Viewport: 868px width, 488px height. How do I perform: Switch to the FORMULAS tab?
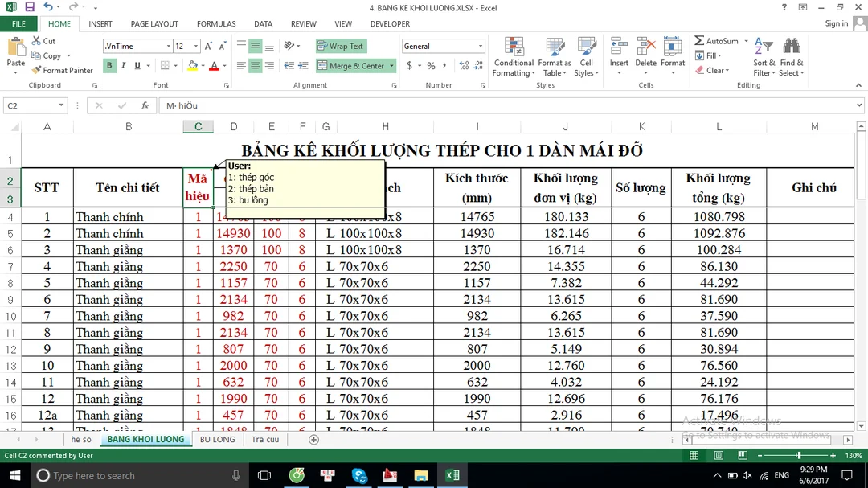(x=216, y=24)
